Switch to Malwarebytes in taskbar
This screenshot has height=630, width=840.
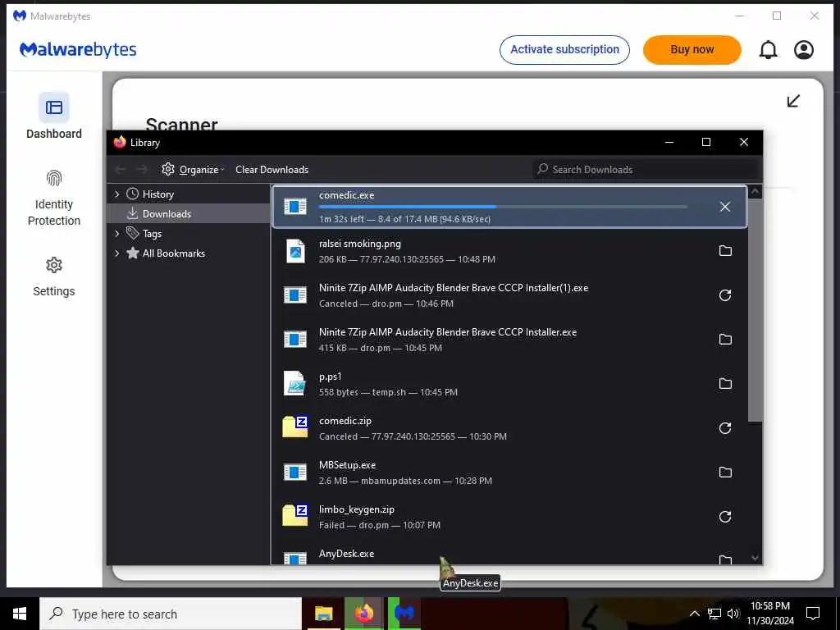tap(404, 614)
